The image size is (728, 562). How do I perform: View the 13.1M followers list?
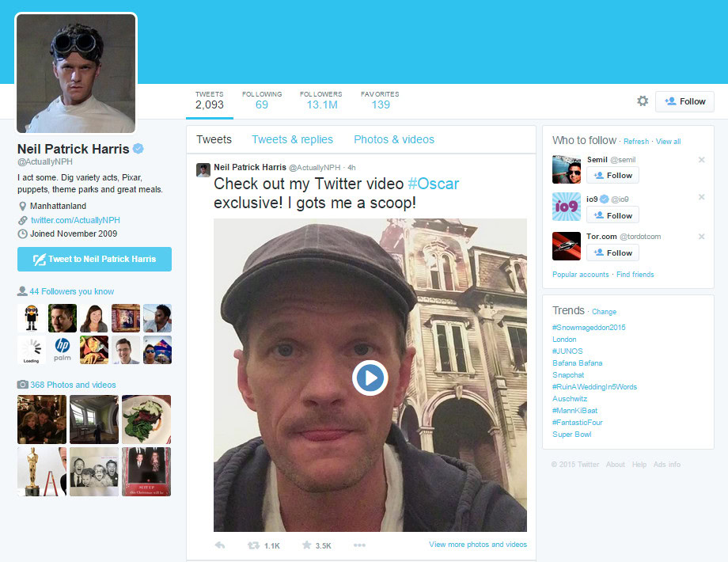[x=321, y=100]
